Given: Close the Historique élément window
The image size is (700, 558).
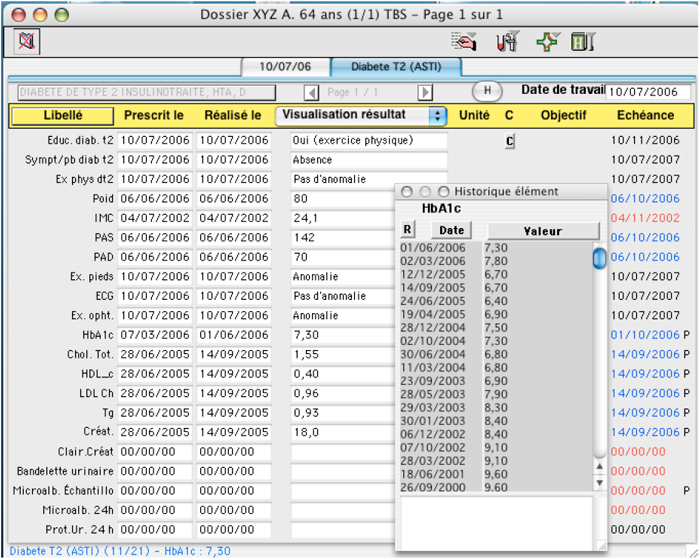Looking at the screenshot, I should coord(406,192).
